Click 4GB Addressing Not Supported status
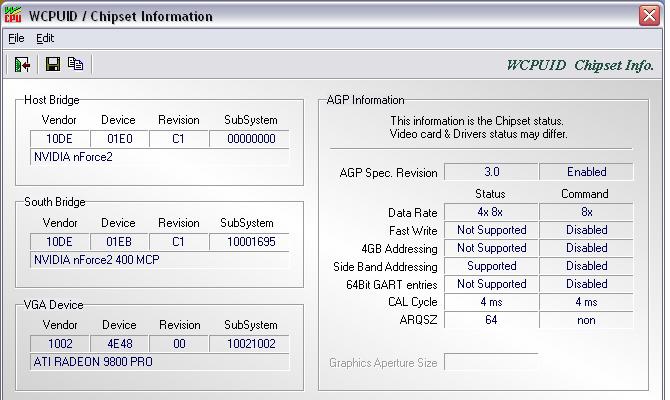The height and width of the screenshot is (400, 670). (491, 248)
